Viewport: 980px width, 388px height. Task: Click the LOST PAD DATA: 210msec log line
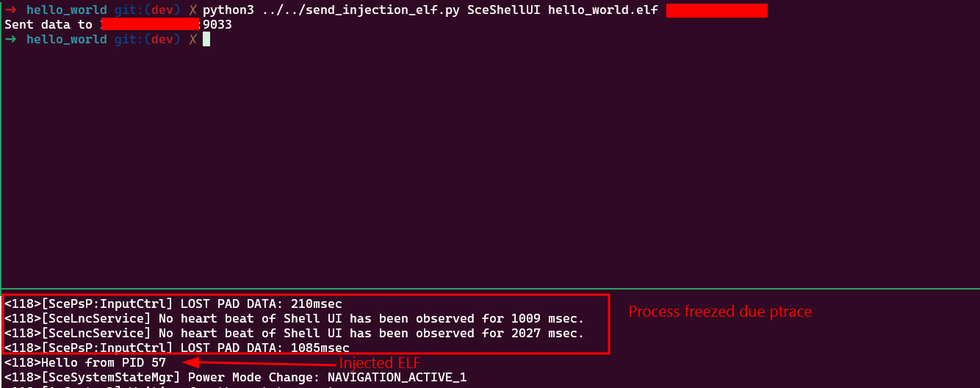pos(173,303)
